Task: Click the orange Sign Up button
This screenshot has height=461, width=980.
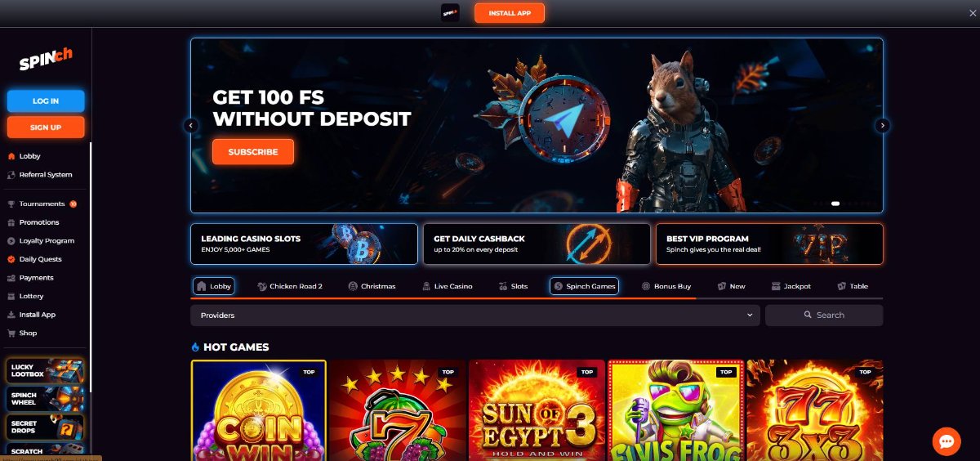Action: pyautogui.click(x=46, y=127)
